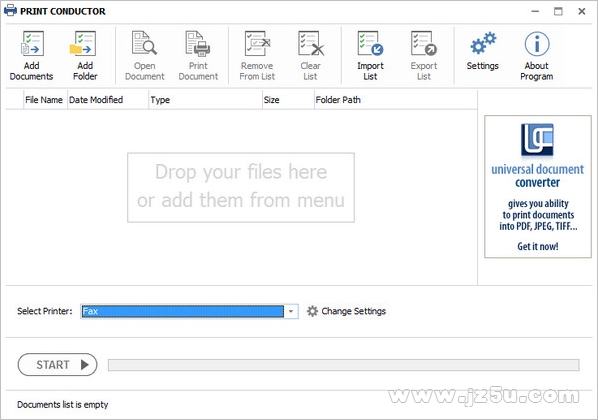
Task: Click the Fax printer selection field
Action: point(183,311)
